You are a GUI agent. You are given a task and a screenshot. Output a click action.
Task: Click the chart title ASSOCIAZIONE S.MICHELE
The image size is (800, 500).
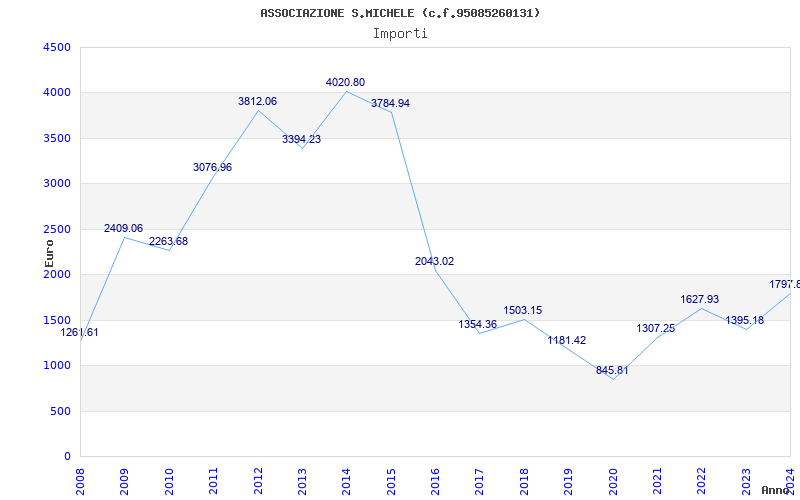(400, 13)
